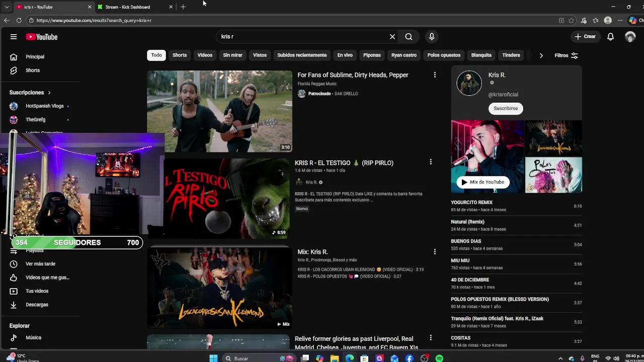644x362 pixels.
Task: Open Spotify from the taskbar
Action: pyautogui.click(x=439, y=358)
